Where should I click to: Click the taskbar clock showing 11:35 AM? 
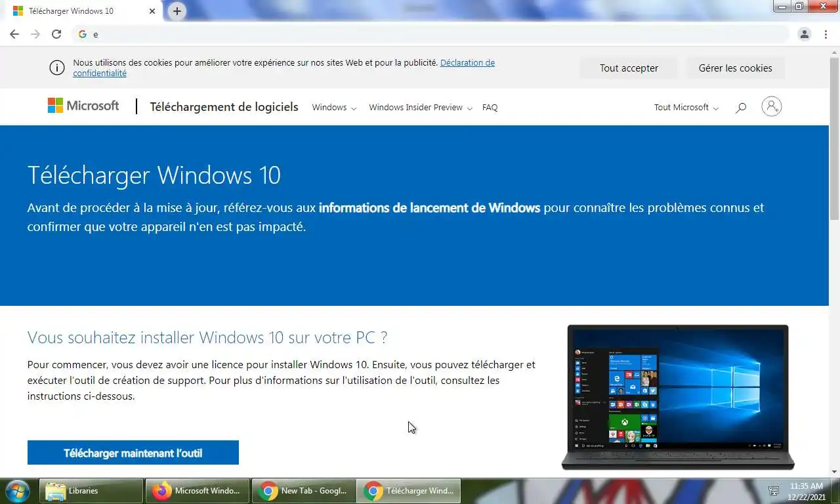coord(807,491)
